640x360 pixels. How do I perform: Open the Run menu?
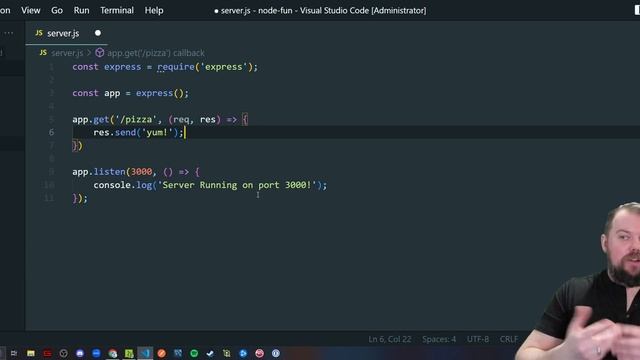click(81, 10)
